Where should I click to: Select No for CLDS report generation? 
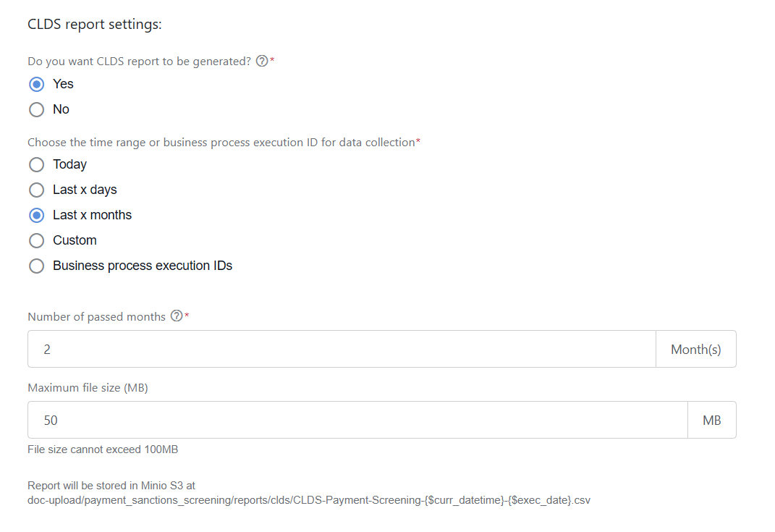pyautogui.click(x=37, y=109)
